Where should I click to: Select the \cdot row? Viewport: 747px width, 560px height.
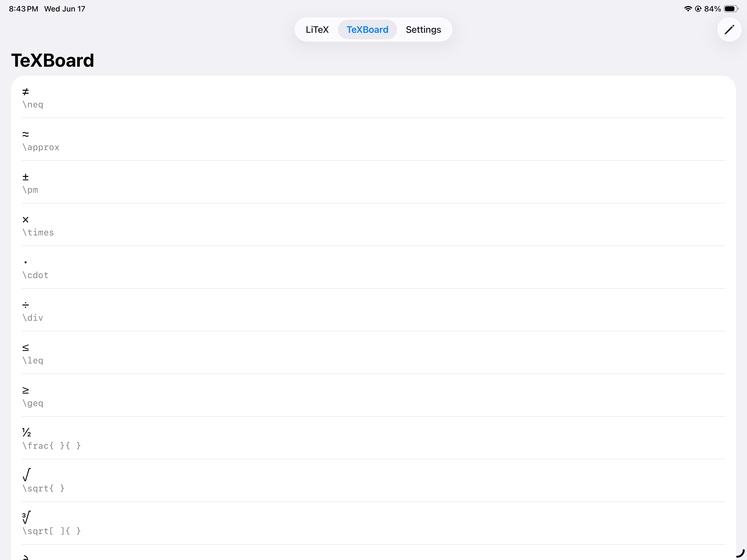[x=373, y=267]
